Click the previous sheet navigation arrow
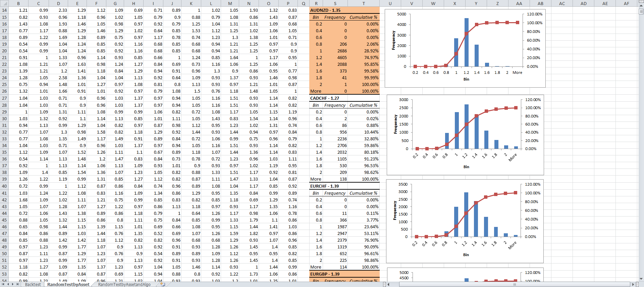The height and width of the screenshot is (287, 644). coord(8,284)
